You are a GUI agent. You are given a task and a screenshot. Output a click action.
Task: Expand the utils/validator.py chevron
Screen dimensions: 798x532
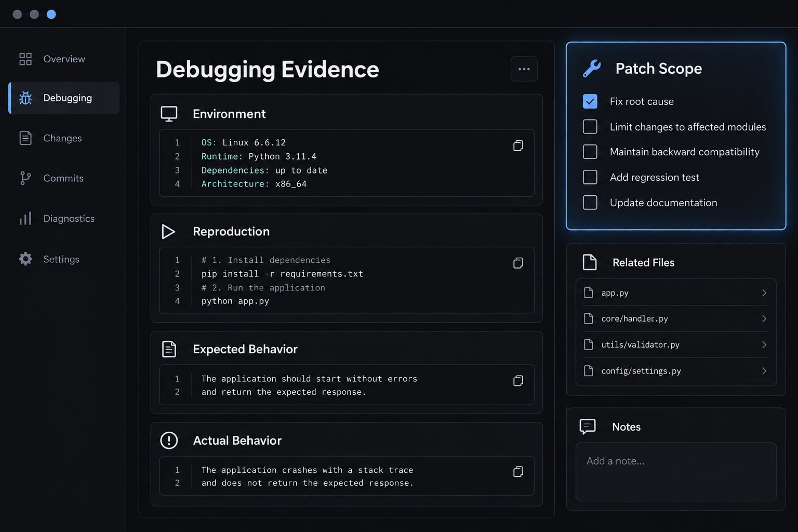click(x=764, y=344)
